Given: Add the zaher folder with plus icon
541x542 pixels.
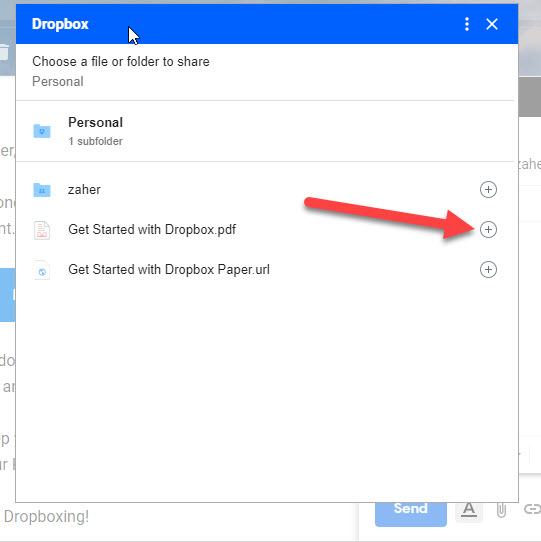Looking at the screenshot, I should [x=488, y=189].
